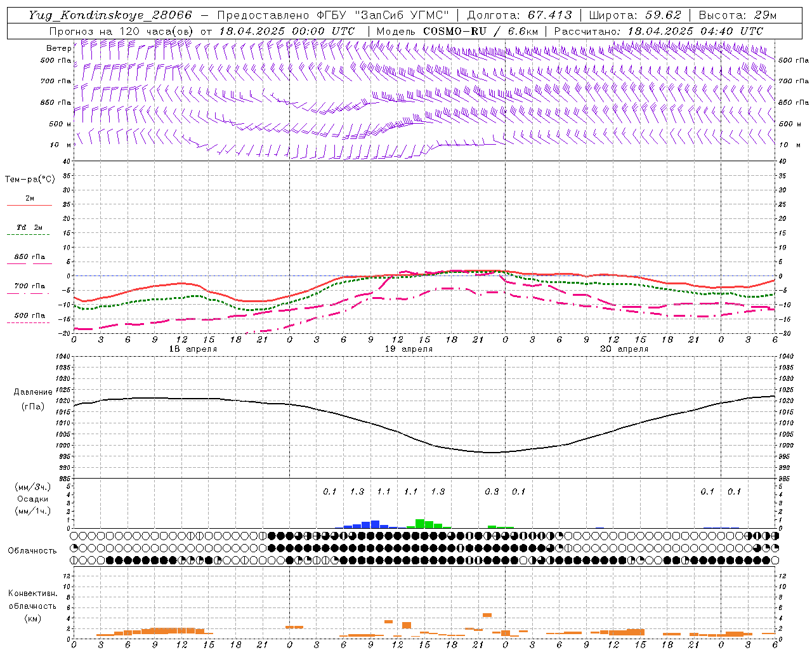Click the 850 гПа temperature legend entry
The height and width of the screenshot is (650, 812).
[29, 257]
